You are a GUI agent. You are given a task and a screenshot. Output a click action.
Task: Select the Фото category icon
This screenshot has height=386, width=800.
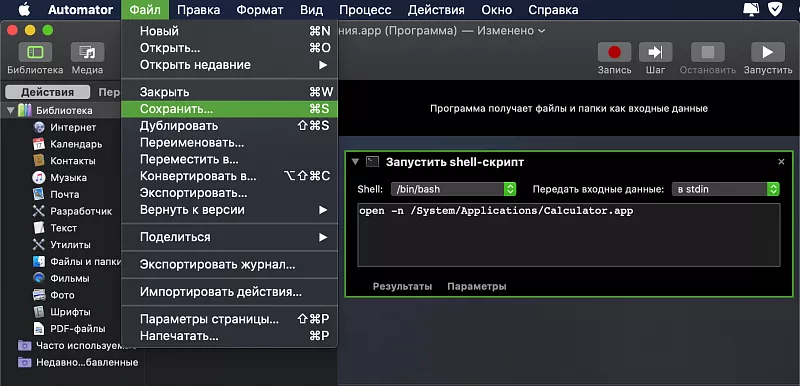pyautogui.click(x=39, y=295)
